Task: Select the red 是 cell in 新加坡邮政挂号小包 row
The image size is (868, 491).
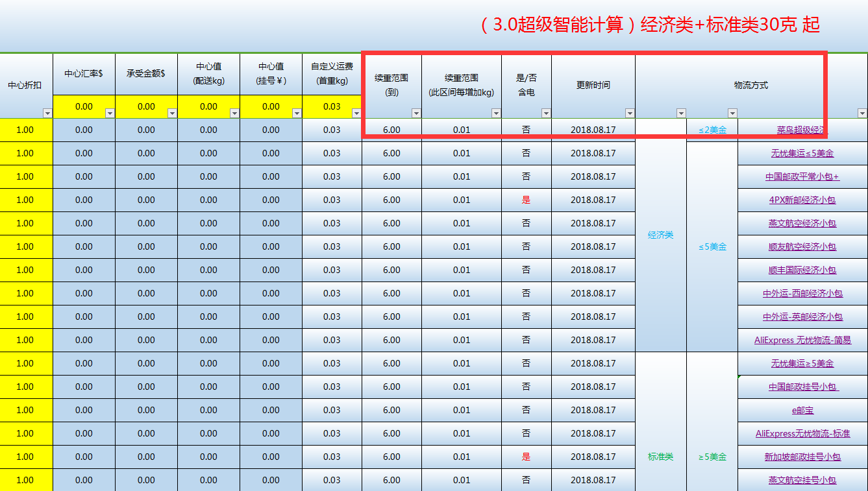Action: click(526, 457)
